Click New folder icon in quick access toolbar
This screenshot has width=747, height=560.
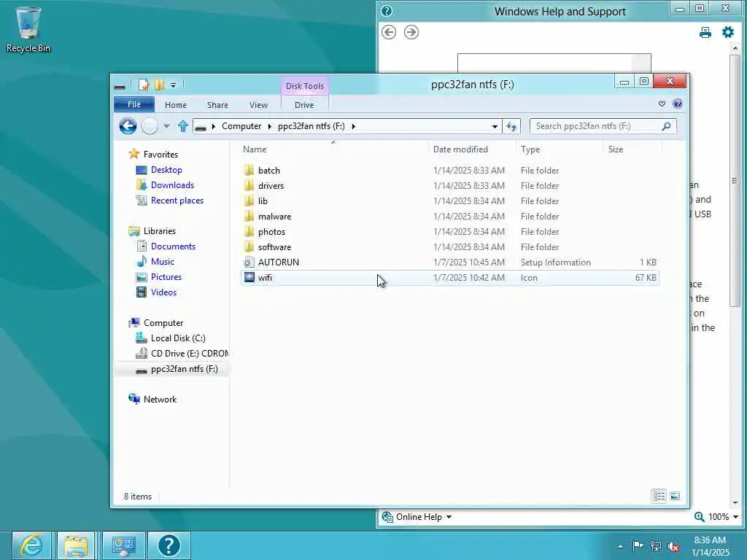(160, 85)
